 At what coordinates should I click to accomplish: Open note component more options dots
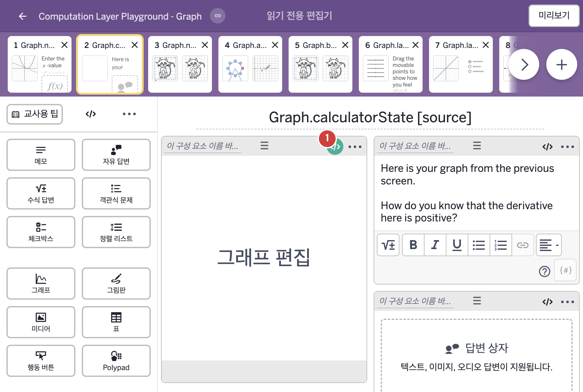click(x=568, y=147)
